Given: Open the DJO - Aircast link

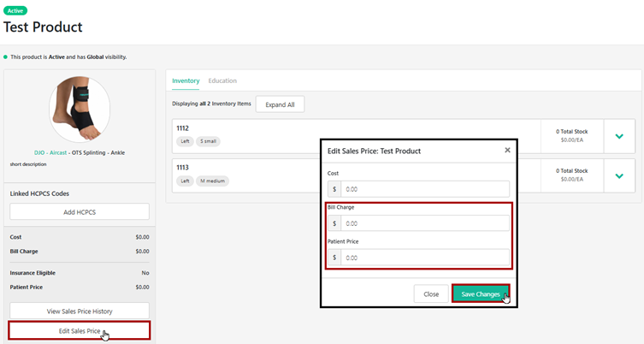Looking at the screenshot, I should (51, 153).
